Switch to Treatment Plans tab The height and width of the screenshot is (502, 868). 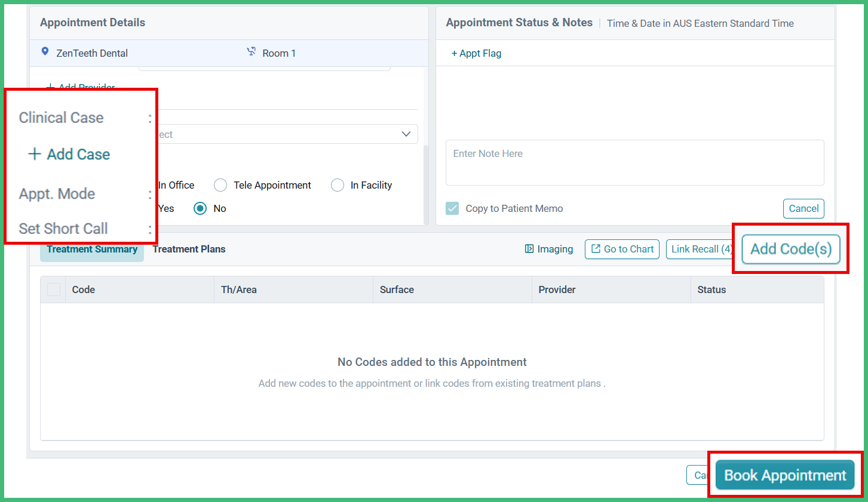[x=189, y=250]
